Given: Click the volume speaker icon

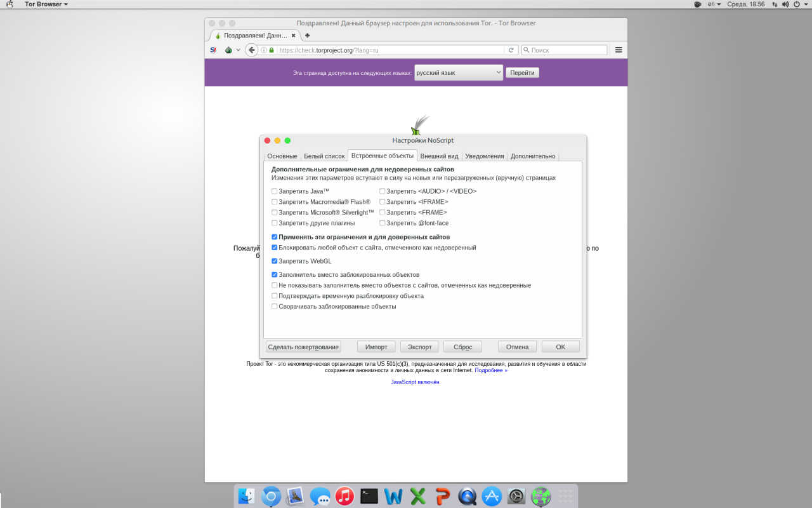Looking at the screenshot, I should coord(785,4).
